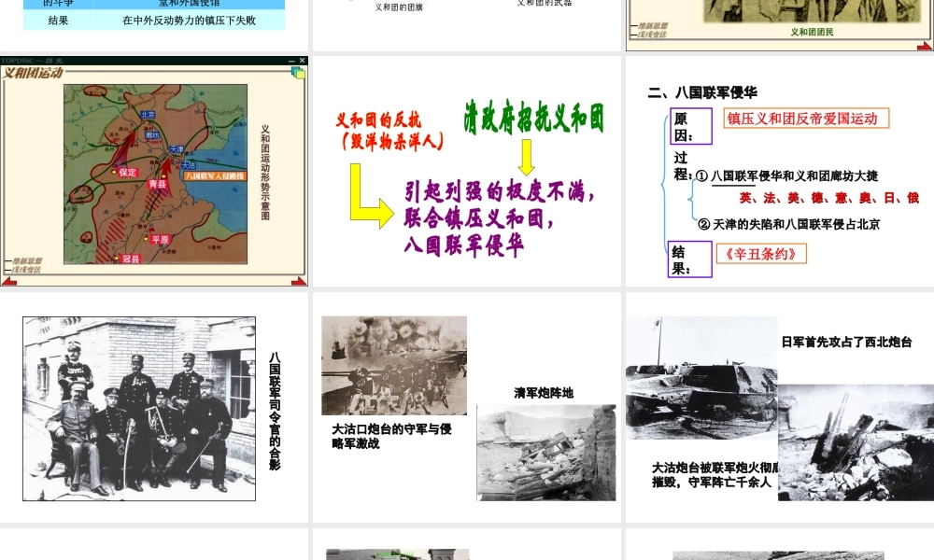Click the 北京 label on the map

point(148,114)
